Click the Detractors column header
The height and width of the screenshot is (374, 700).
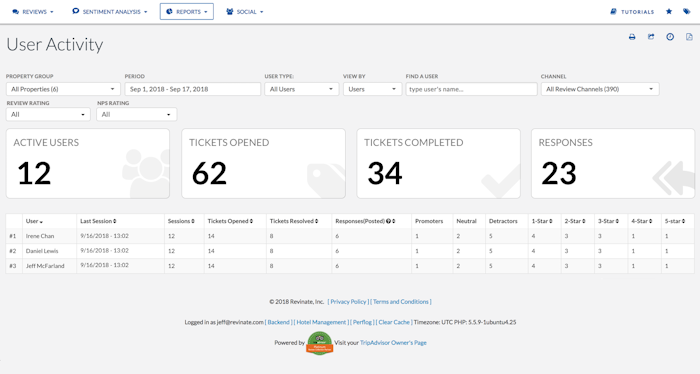(503, 221)
